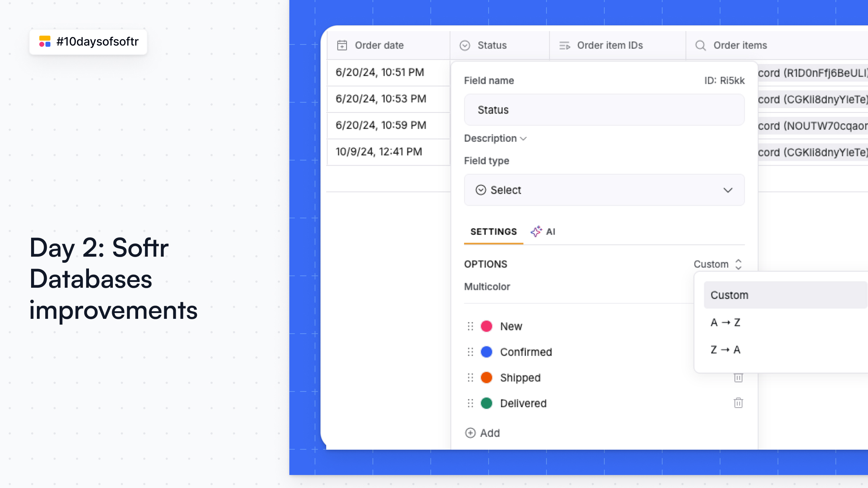Click the #10daysofsoftr tag

tap(88, 42)
